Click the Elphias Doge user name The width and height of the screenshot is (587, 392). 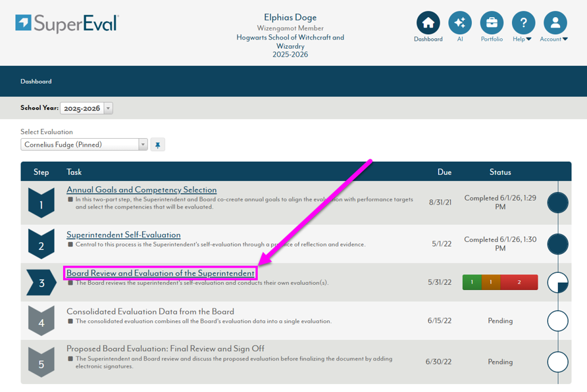coord(290,17)
